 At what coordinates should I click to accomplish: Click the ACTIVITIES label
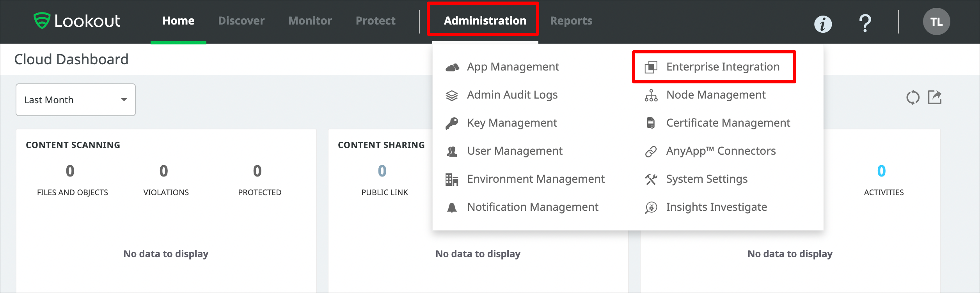[x=884, y=192]
